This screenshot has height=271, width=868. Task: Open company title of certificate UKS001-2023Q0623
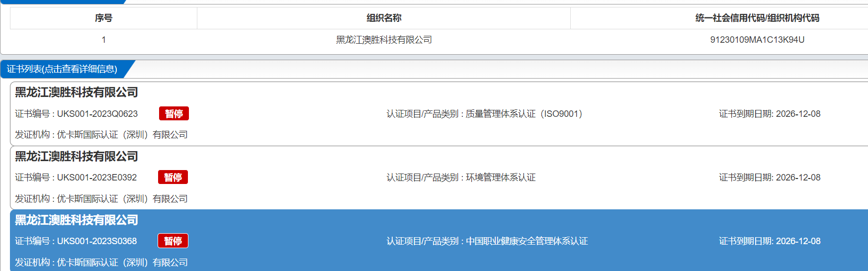[77, 92]
